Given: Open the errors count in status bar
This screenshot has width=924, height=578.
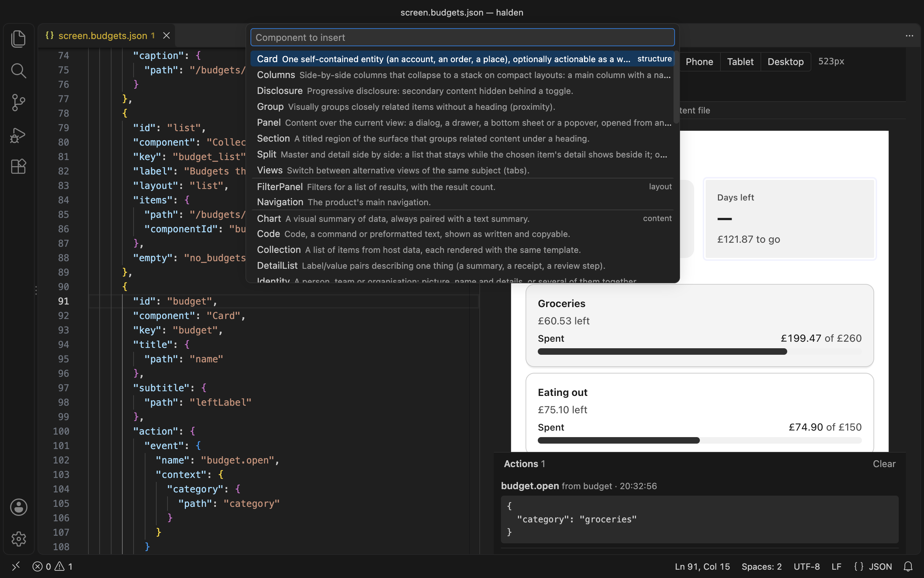Looking at the screenshot, I should pyautogui.click(x=53, y=566).
